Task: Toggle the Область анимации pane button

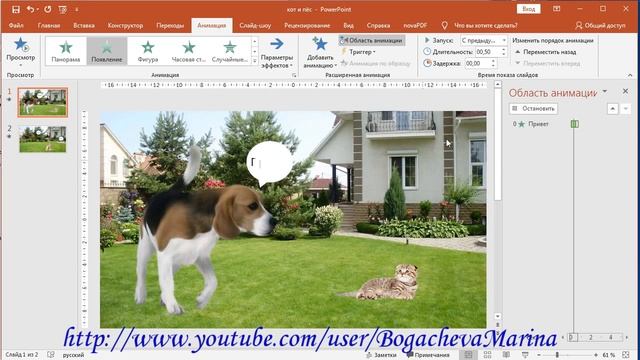Action: click(372, 40)
